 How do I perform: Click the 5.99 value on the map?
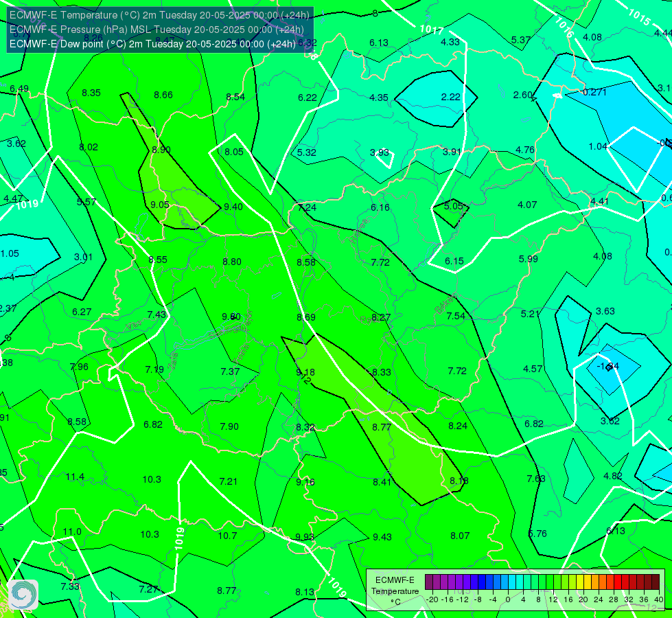(529, 259)
